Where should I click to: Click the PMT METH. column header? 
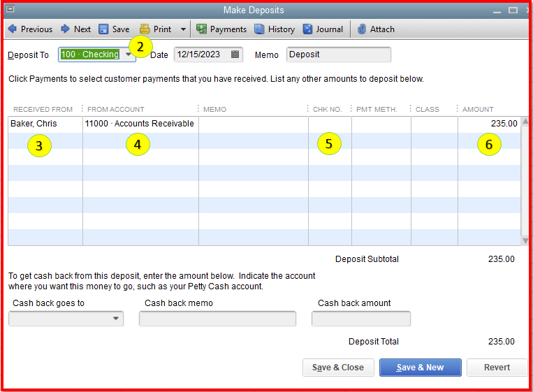tap(377, 110)
